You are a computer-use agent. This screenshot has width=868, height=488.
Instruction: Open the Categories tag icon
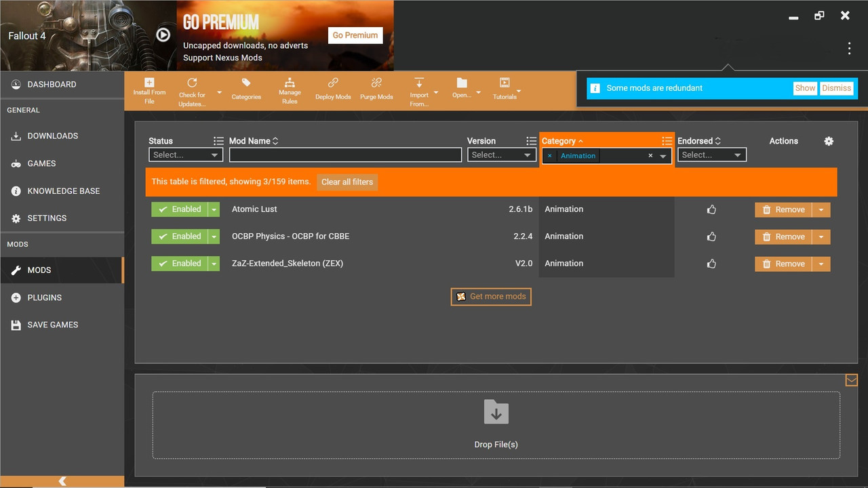[246, 83]
